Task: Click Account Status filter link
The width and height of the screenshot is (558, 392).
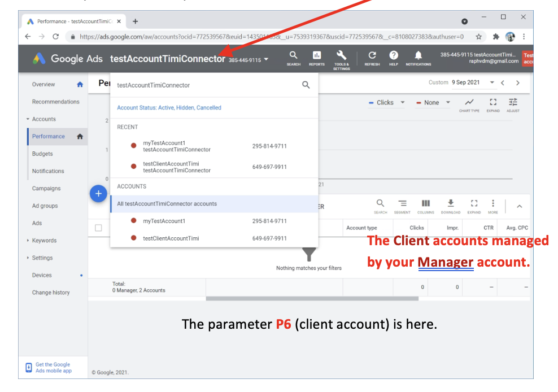Action: click(169, 108)
